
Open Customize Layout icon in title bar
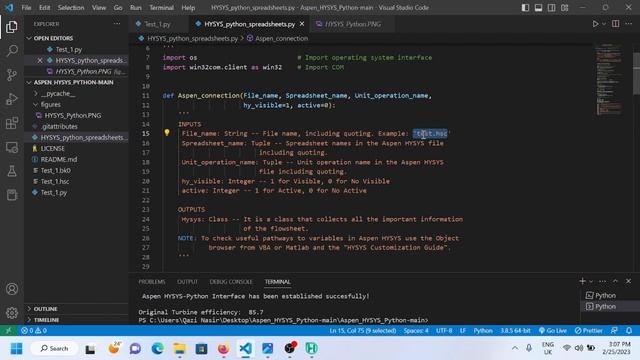click(x=564, y=8)
